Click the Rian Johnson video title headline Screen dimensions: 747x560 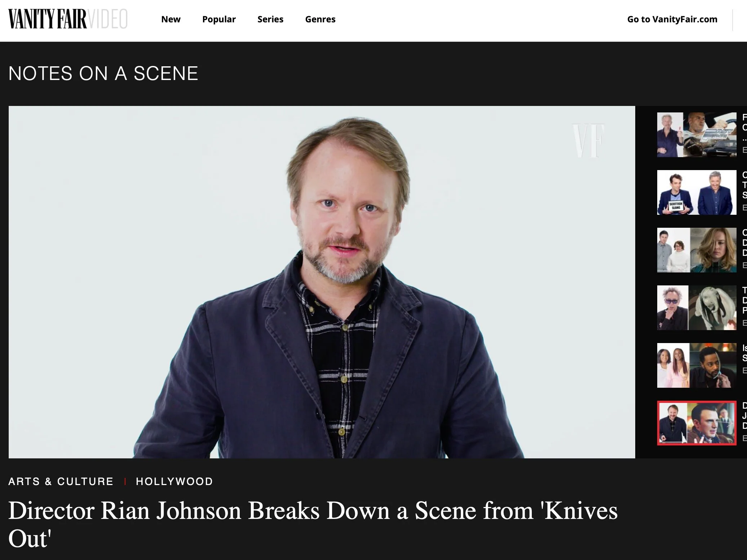point(313,524)
